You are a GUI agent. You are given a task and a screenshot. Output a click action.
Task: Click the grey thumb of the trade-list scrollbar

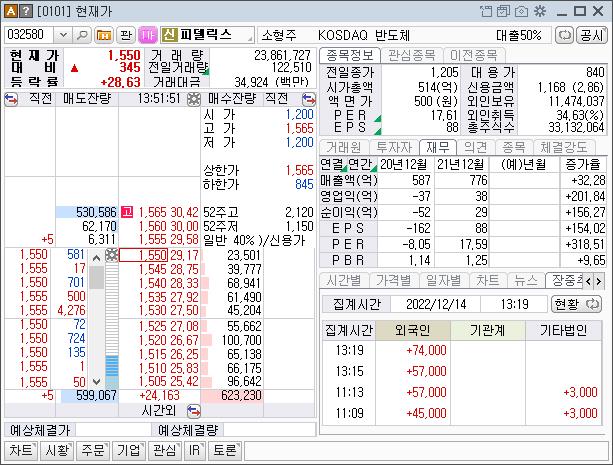[97, 277]
